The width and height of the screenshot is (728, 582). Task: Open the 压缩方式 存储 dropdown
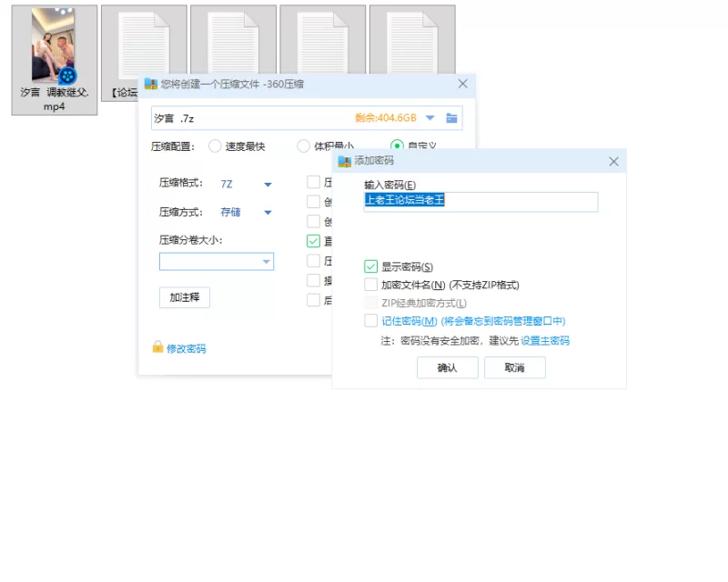pos(268,213)
